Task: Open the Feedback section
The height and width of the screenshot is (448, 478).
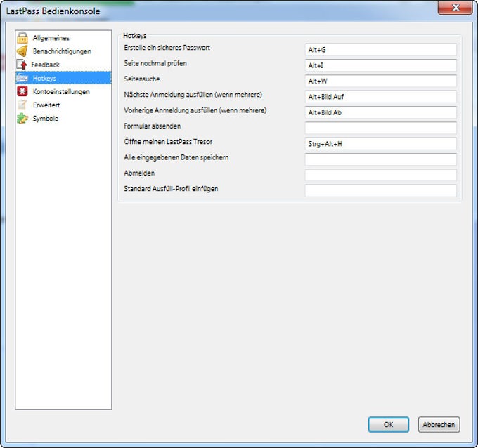Action: tap(46, 65)
